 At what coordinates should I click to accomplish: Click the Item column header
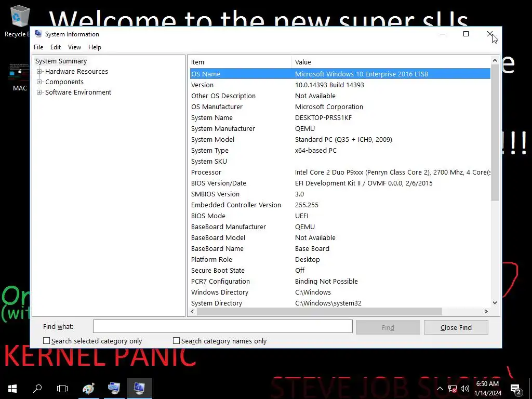click(x=240, y=62)
